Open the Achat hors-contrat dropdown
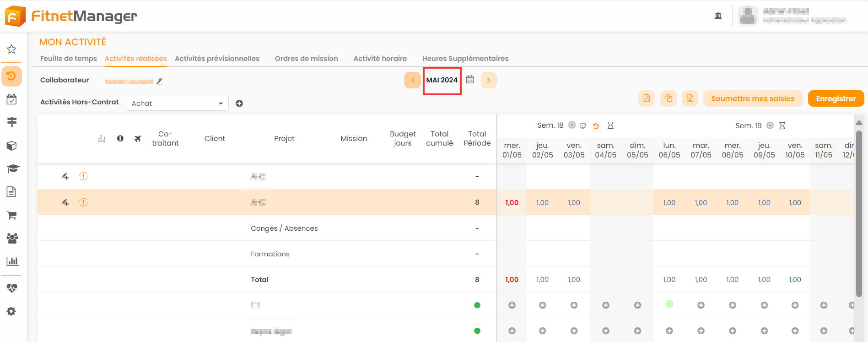 (x=177, y=103)
